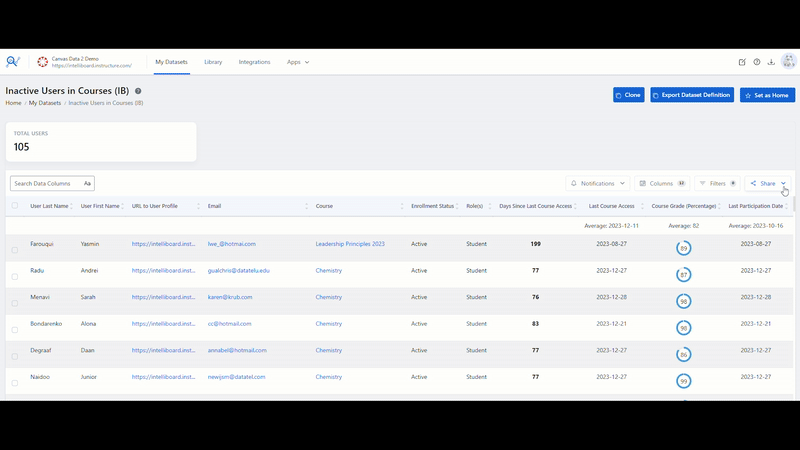Open the Notifications dropdown
Viewport: 800px width, 450px height.
tap(597, 183)
